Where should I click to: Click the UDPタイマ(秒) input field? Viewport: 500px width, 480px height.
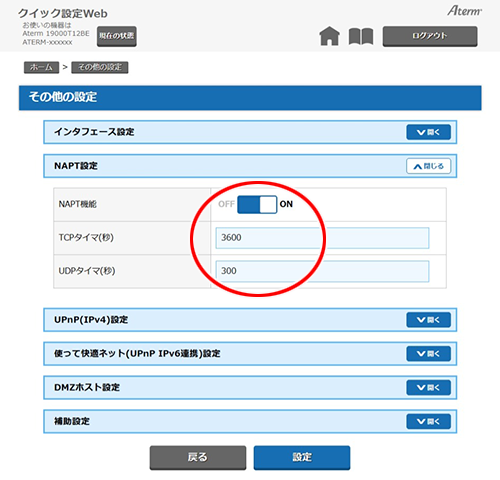322,271
